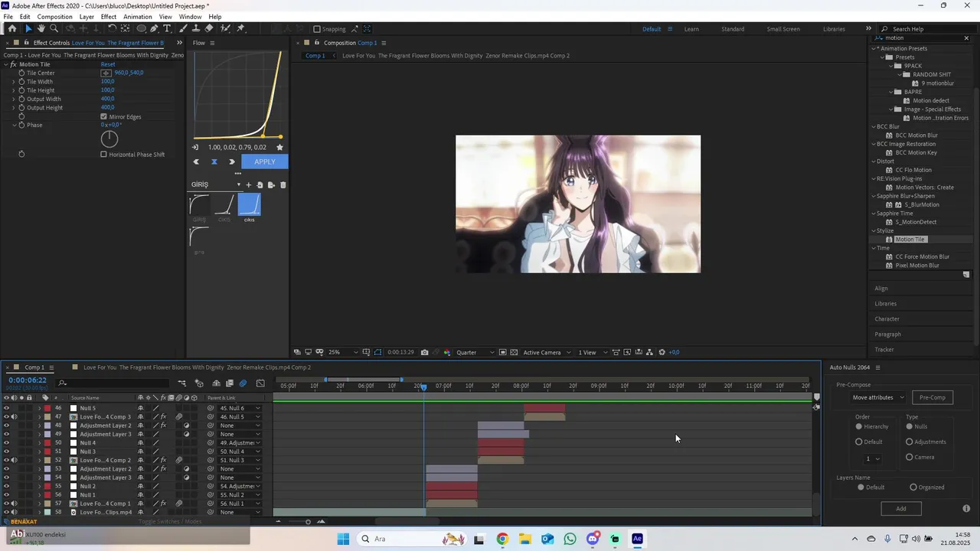This screenshot has height=551, width=980.
Task: Open the magnification 25% dropdown
Action: [x=343, y=352]
